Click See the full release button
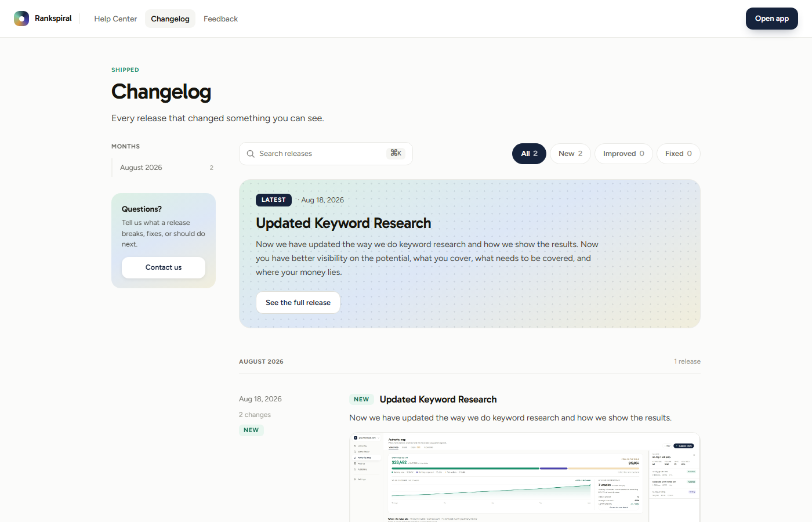This screenshot has width=812, height=522. pyautogui.click(x=298, y=303)
